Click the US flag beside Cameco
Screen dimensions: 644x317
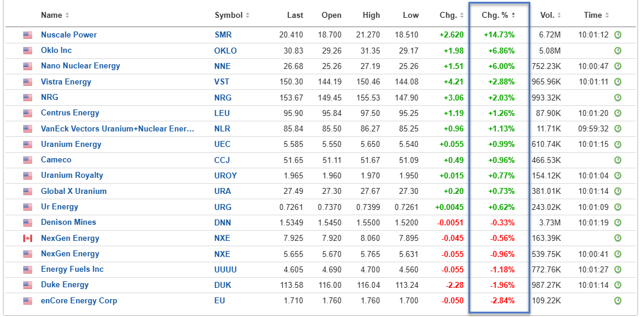tap(27, 160)
